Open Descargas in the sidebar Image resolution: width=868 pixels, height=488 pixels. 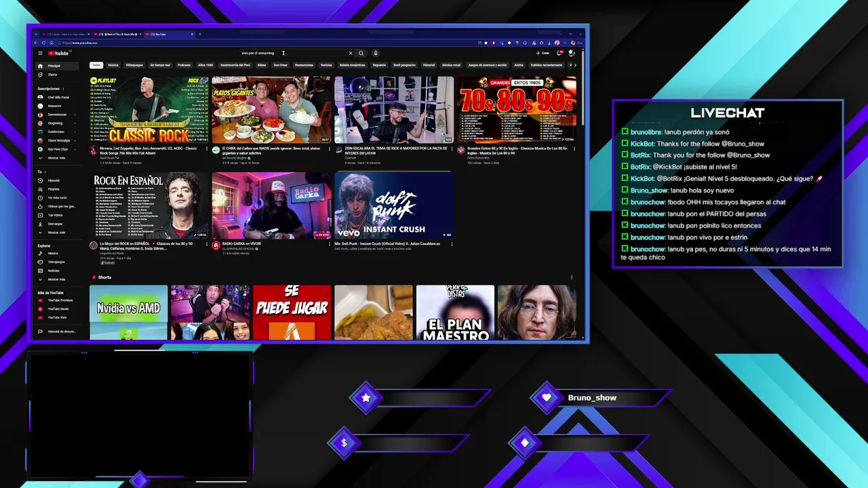pyautogui.click(x=57, y=224)
